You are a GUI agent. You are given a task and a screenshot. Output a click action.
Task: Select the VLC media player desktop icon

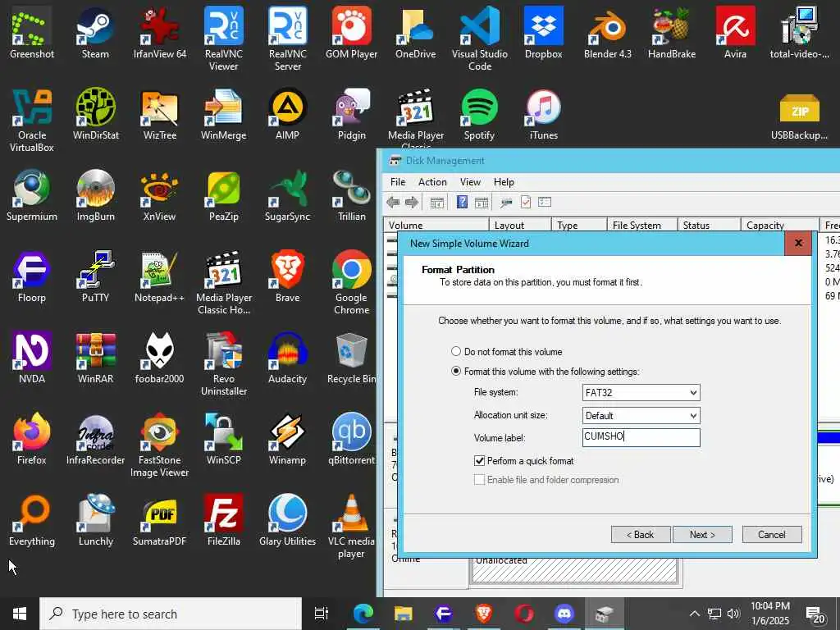point(351,527)
